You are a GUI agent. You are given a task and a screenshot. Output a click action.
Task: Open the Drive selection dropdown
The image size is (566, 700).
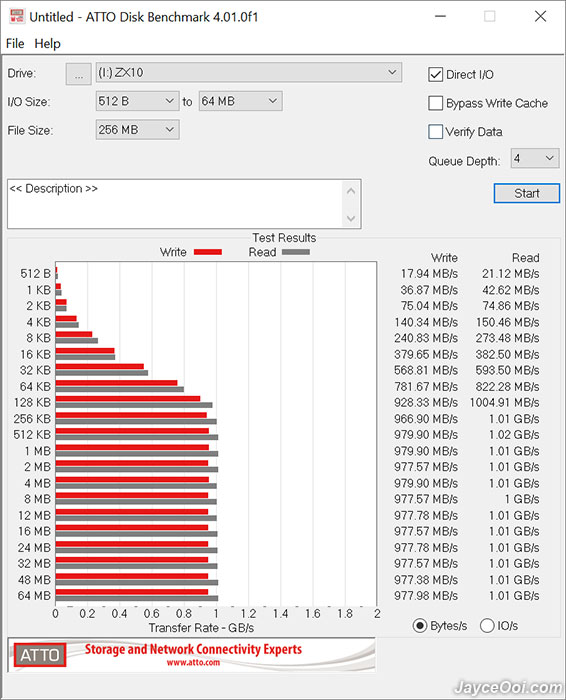point(249,72)
